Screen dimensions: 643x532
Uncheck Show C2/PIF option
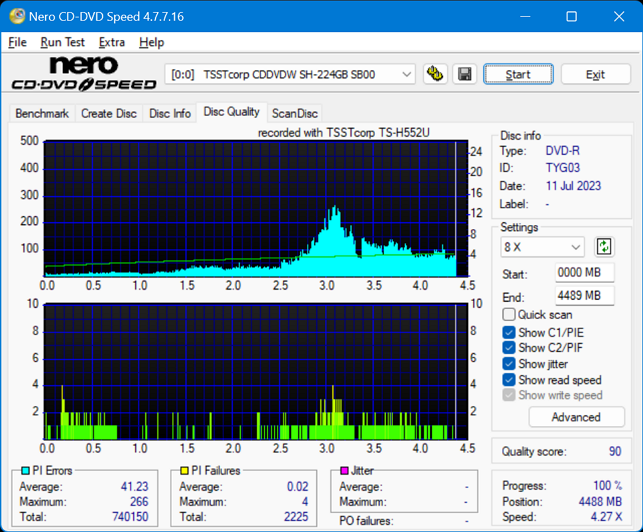508,347
